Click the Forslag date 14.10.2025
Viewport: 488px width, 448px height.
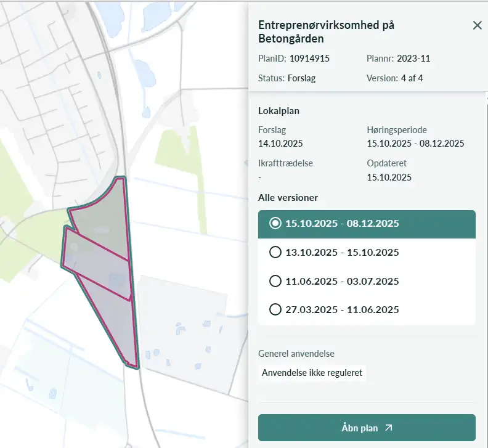tap(280, 144)
